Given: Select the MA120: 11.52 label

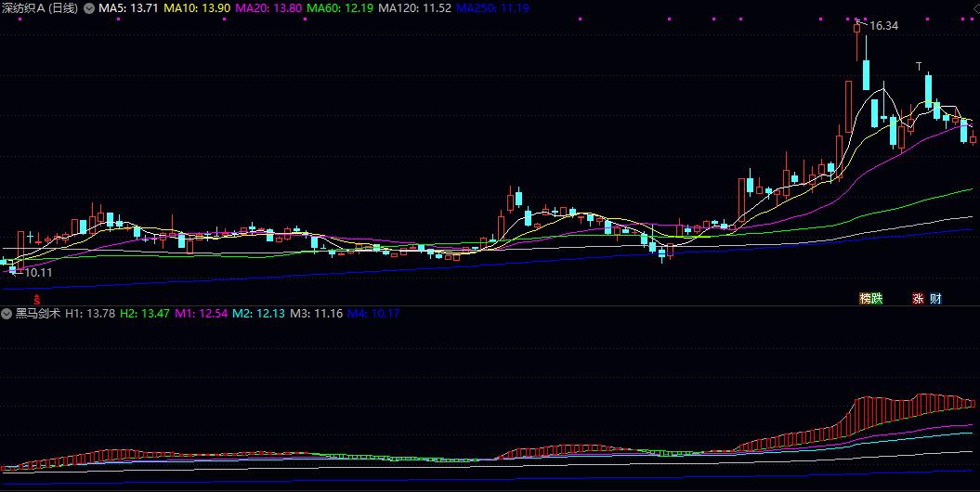Looking at the screenshot, I should tap(415, 8).
